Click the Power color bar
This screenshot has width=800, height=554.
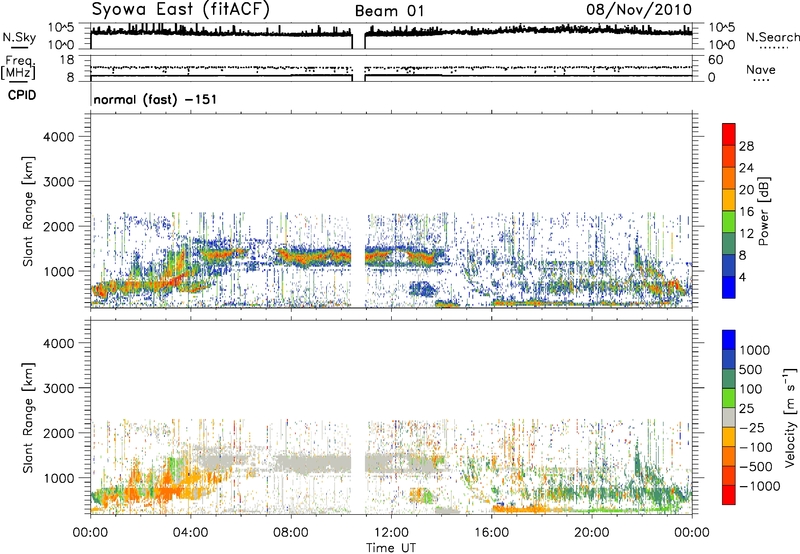(729, 211)
